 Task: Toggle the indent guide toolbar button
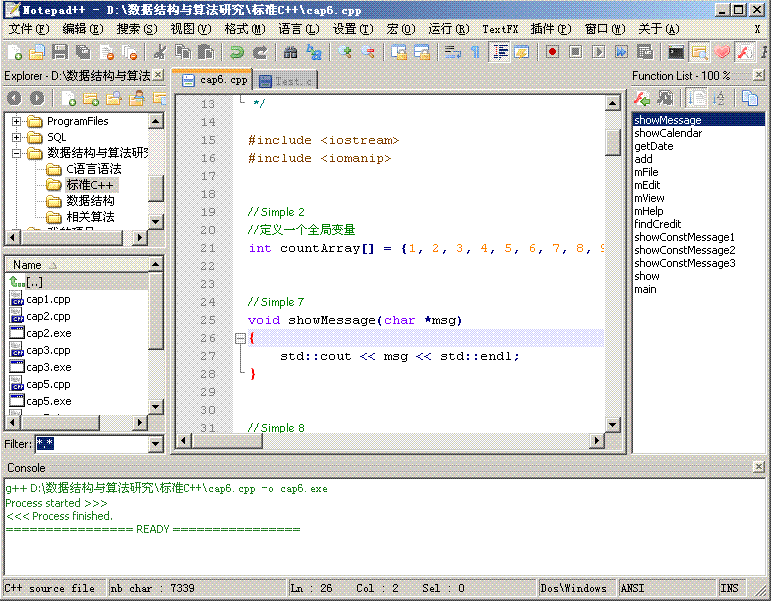500,52
